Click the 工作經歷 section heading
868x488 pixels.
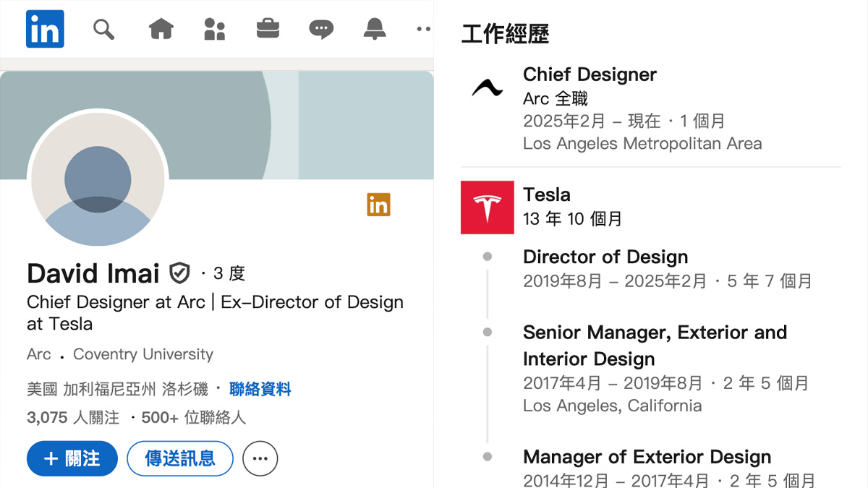coord(505,33)
